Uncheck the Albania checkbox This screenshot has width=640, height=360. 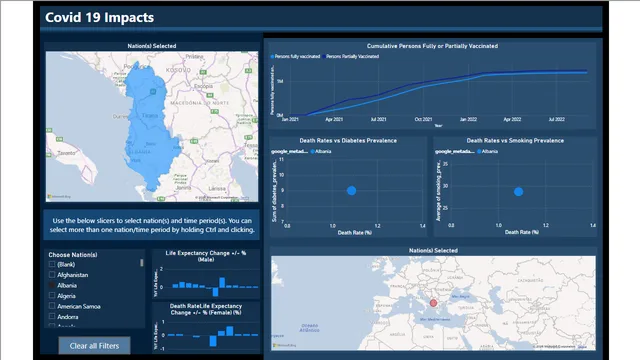tap(52, 285)
